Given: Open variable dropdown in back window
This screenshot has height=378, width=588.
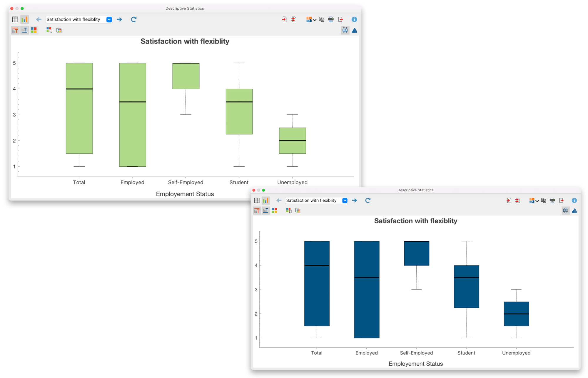Looking at the screenshot, I should pyautogui.click(x=109, y=19).
